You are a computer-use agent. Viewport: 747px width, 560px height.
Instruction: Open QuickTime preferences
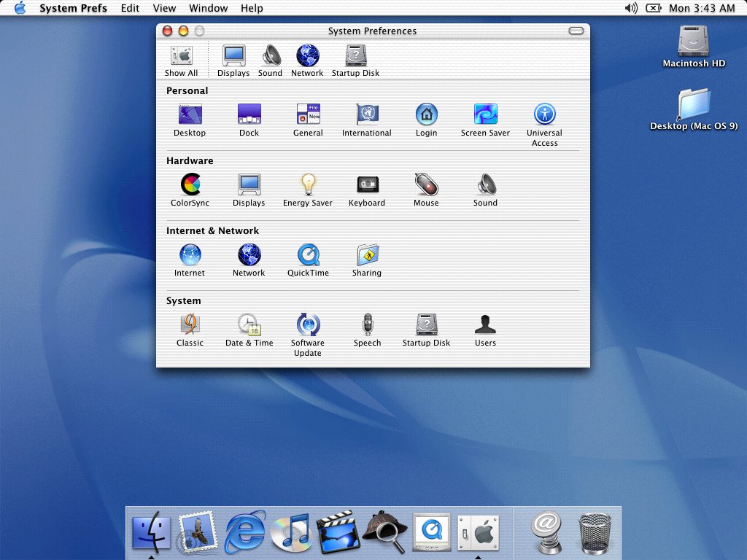[x=308, y=254]
